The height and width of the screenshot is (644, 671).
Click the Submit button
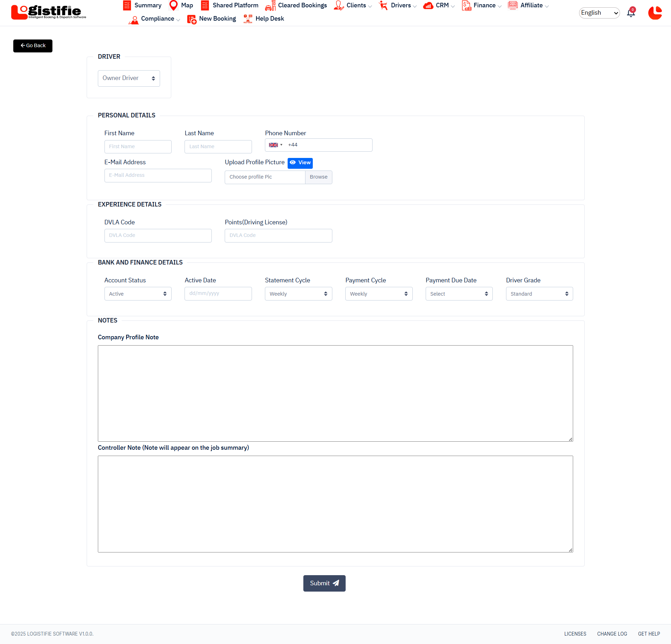point(324,584)
